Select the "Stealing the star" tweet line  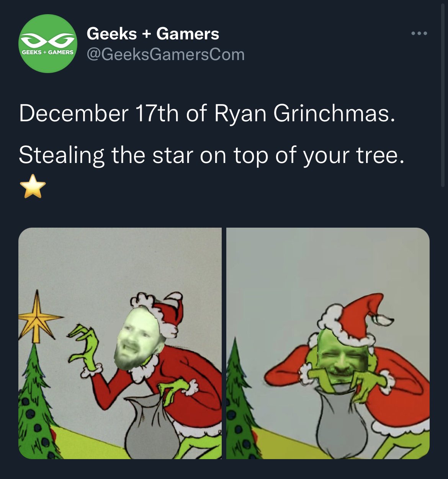click(211, 155)
